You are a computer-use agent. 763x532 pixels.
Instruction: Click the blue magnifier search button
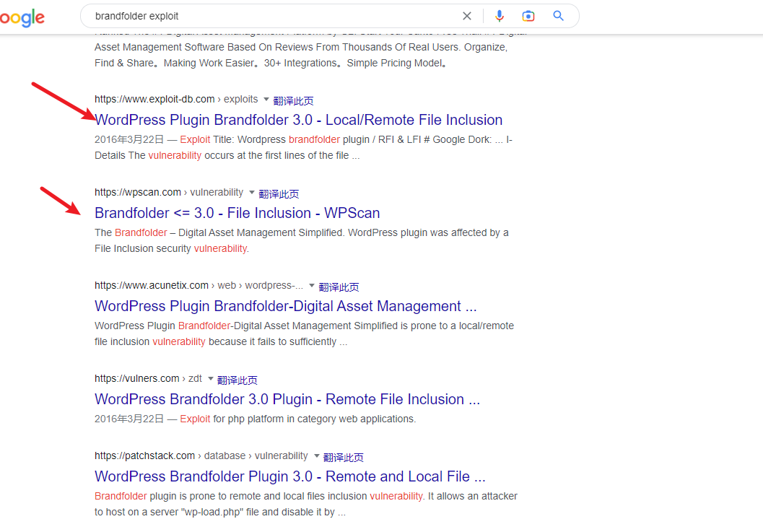pos(558,16)
